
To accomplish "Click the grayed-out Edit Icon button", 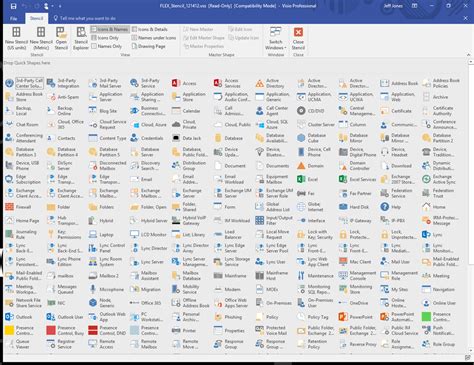I will pyautogui.click(x=240, y=29).
